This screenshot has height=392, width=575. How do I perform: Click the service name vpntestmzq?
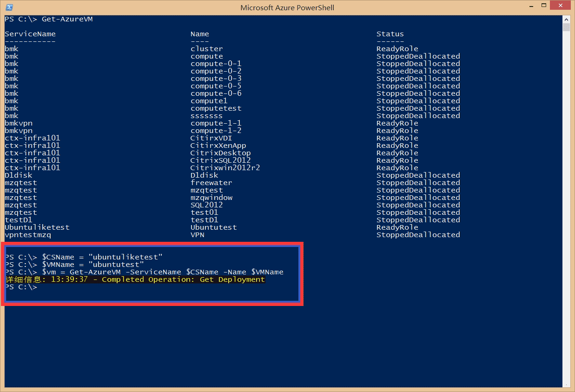[28, 235]
